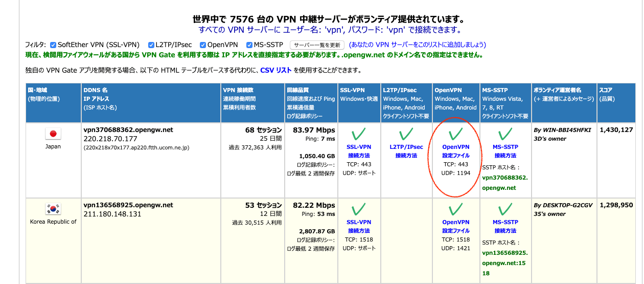Click L2TP/IPsec green checkmark in Japan row

[406, 135]
